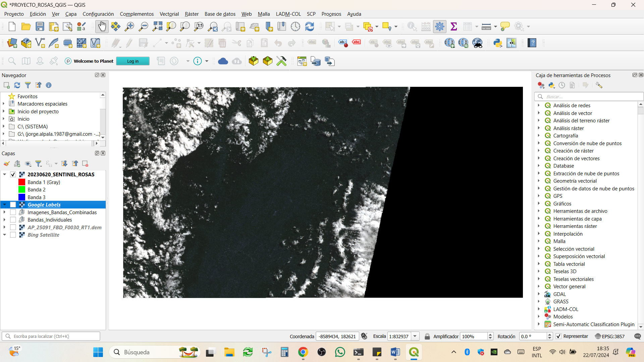Open the Statistical Summary sigma icon
The image size is (644, 362).
pos(453,26)
